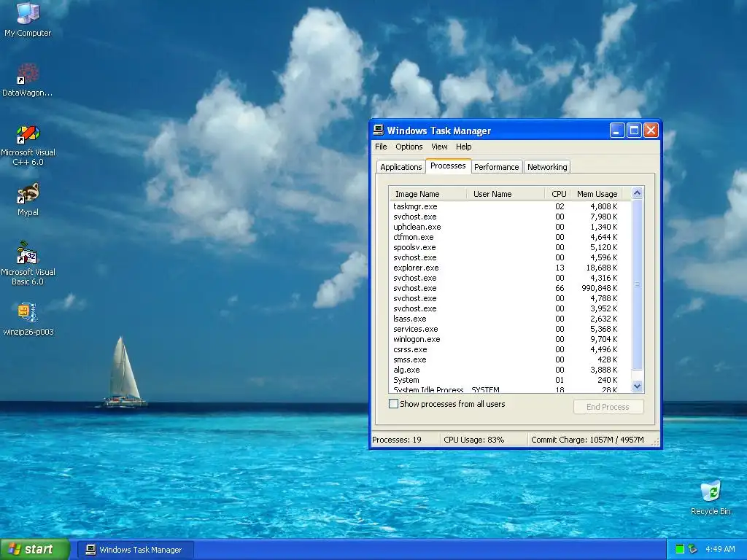Switch to the Performance tab

[x=496, y=167]
